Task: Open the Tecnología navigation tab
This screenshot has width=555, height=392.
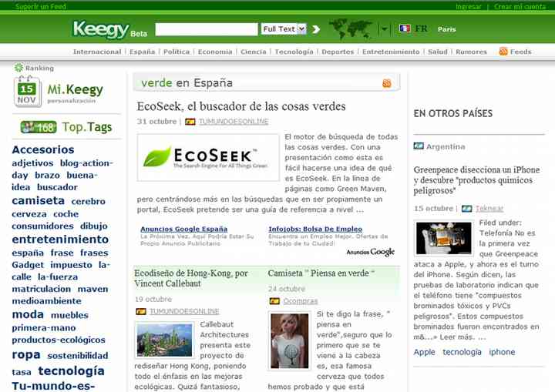Action: coord(294,52)
